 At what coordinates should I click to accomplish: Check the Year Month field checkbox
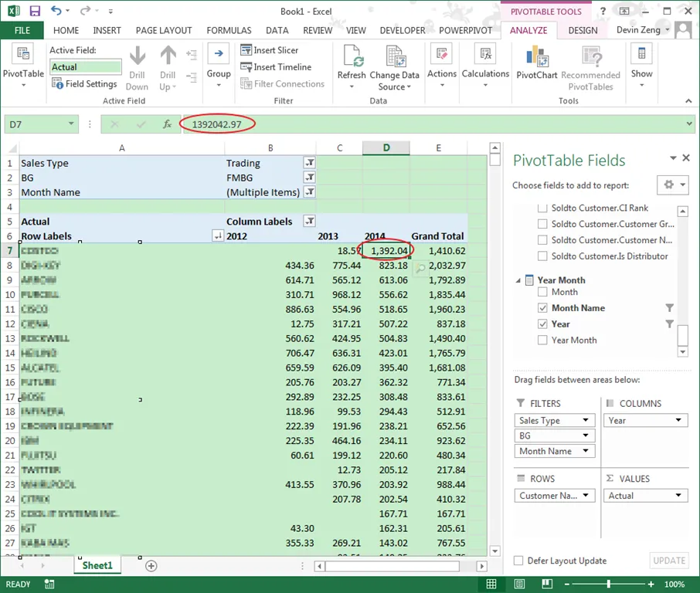coord(542,340)
